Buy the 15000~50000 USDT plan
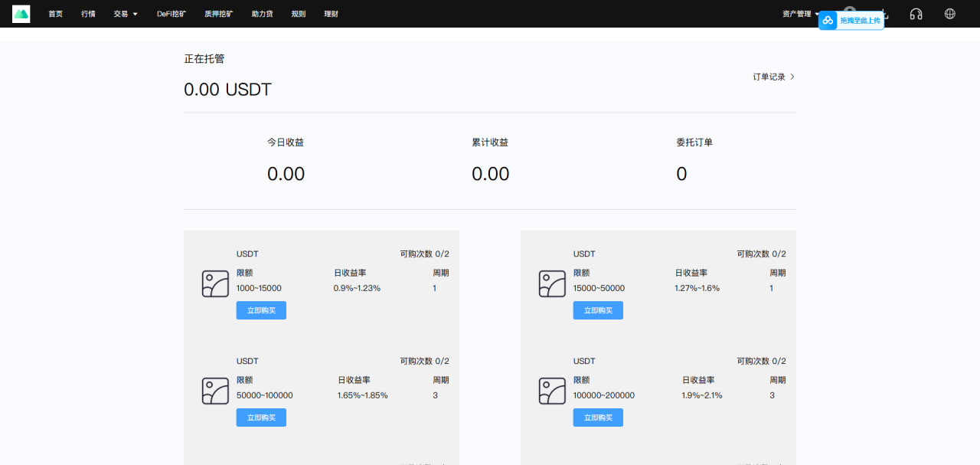 point(598,310)
